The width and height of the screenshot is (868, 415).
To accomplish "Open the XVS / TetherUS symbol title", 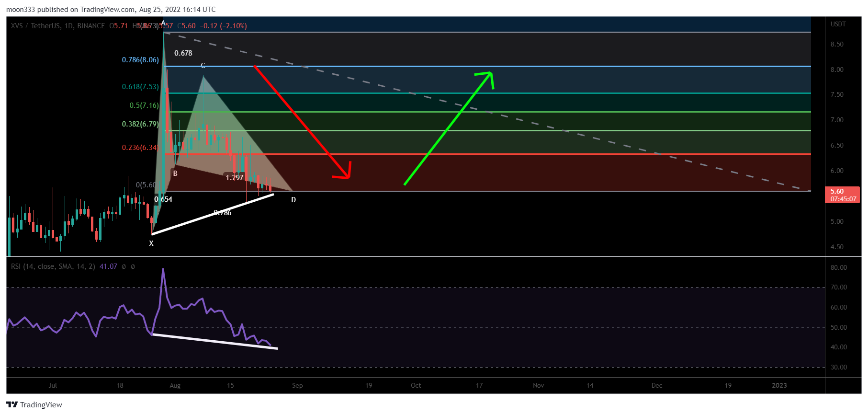I will [x=57, y=26].
